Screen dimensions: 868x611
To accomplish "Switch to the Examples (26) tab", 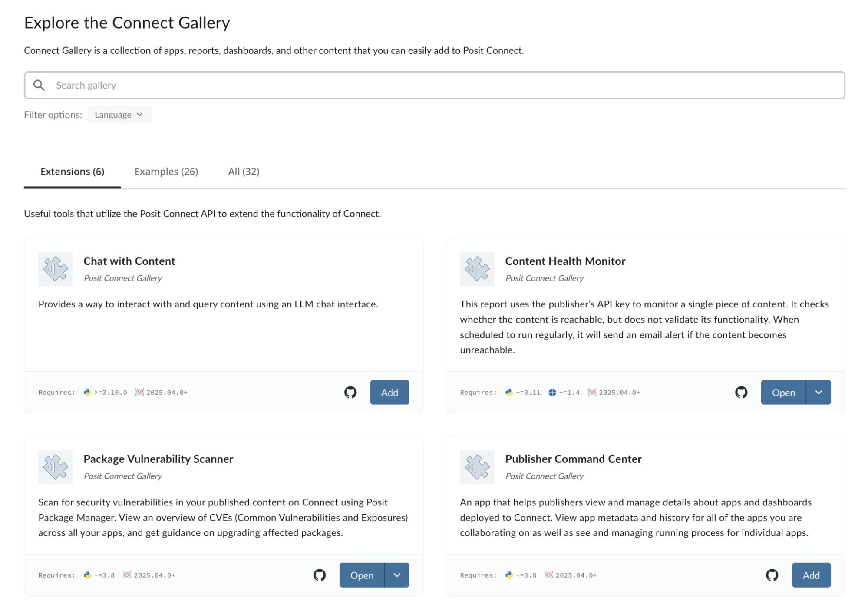I will click(166, 172).
